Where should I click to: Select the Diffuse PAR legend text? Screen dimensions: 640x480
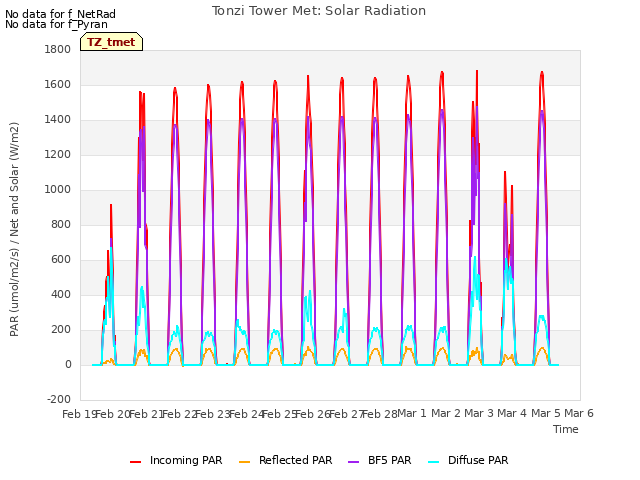point(478,460)
